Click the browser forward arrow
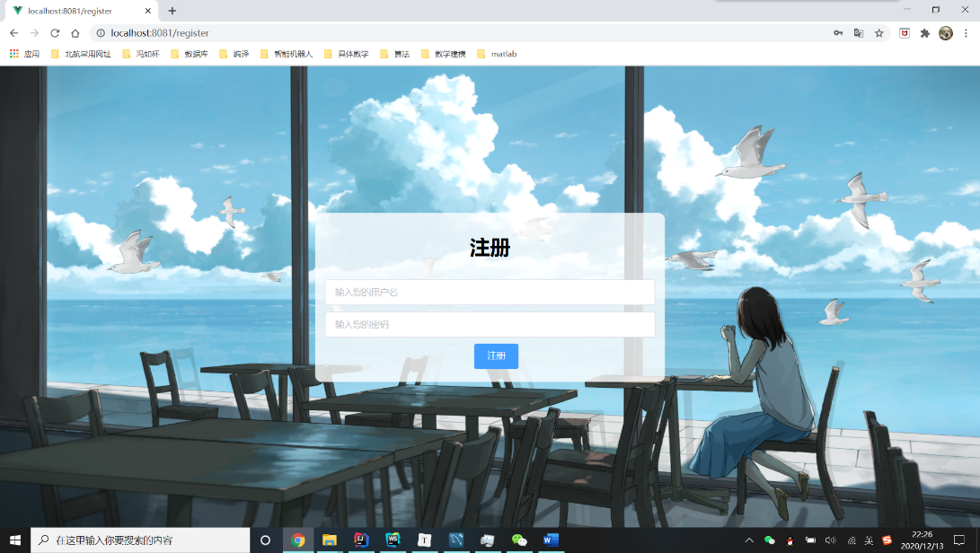Image resolution: width=980 pixels, height=553 pixels. (x=34, y=33)
